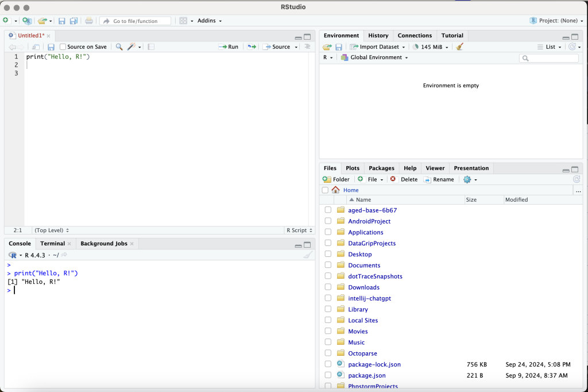Click the re-run previous code icon
Screen dimensions: 588x392
point(252,47)
